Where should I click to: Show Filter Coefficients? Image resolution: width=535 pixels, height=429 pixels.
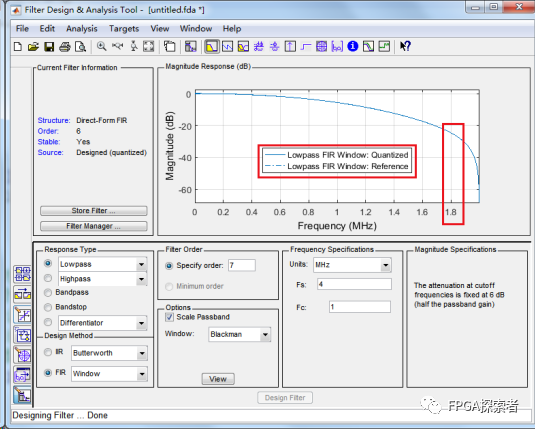[337, 46]
